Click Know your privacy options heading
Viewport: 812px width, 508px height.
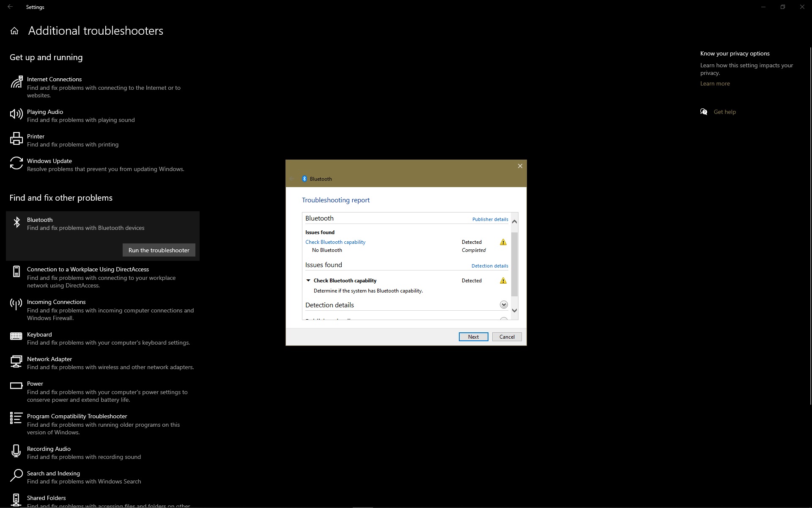coord(735,53)
